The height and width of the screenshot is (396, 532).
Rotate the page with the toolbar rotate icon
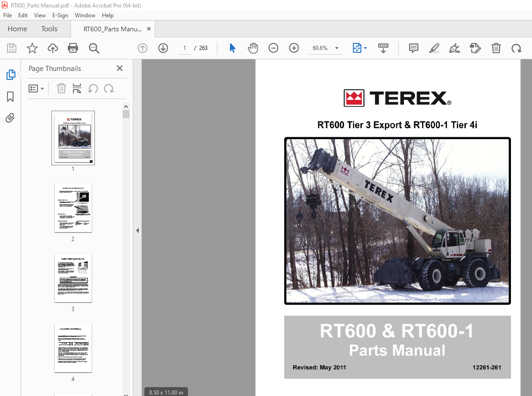[517, 48]
